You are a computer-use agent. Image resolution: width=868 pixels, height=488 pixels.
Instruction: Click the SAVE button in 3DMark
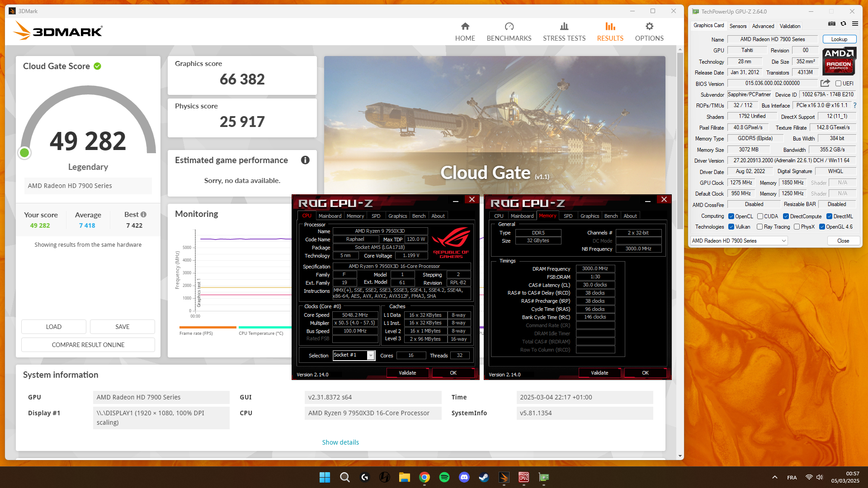click(x=123, y=327)
